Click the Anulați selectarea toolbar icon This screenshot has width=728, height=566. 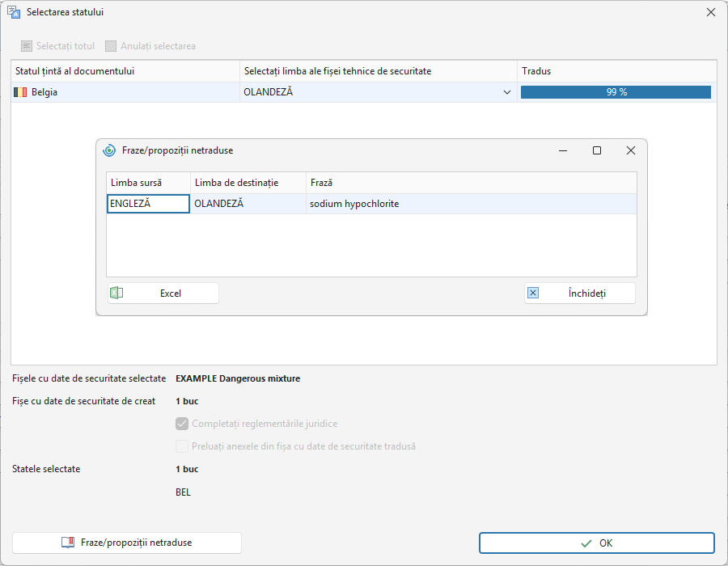(111, 46)
